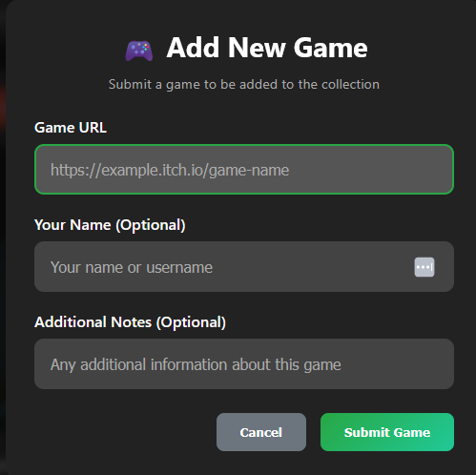The height and width of the screenshot is (475, 476).
Task: Click the green-bordered URL field's right end
Action: [x=439, y=170]
